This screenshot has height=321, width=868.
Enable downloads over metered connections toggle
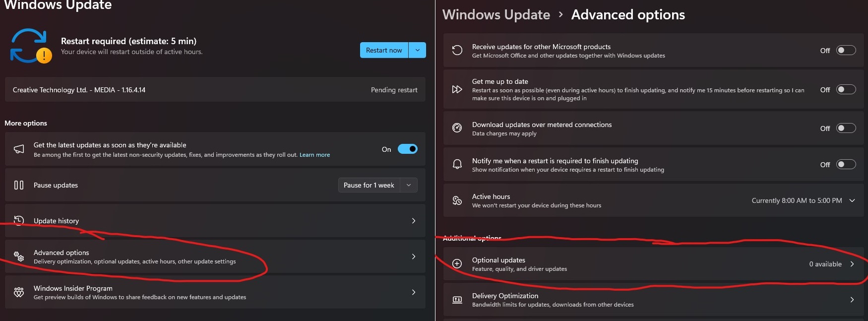coord(846,128)
